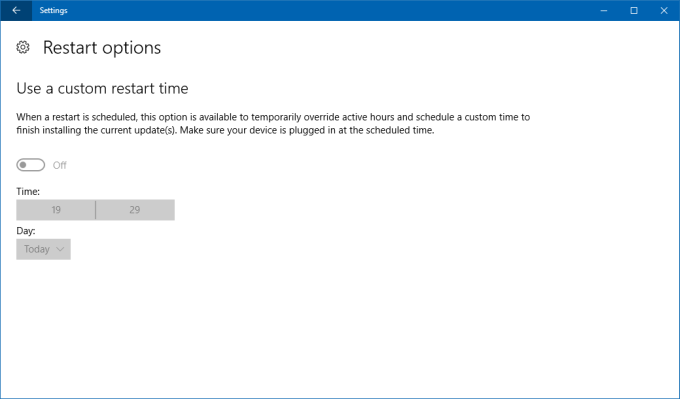Toggle the custom restart time switch

[x=30, y=165]
